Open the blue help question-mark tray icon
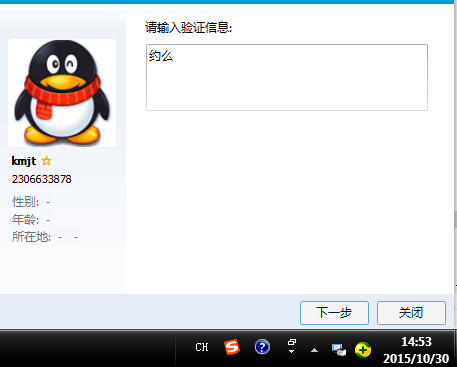 262,347
